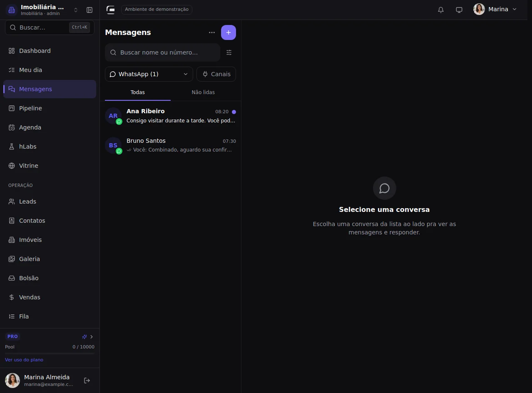Start a new message with the plus button
The width and height of the screenshot is (532, 393).
pyautogui.click(x=229, y=32)
